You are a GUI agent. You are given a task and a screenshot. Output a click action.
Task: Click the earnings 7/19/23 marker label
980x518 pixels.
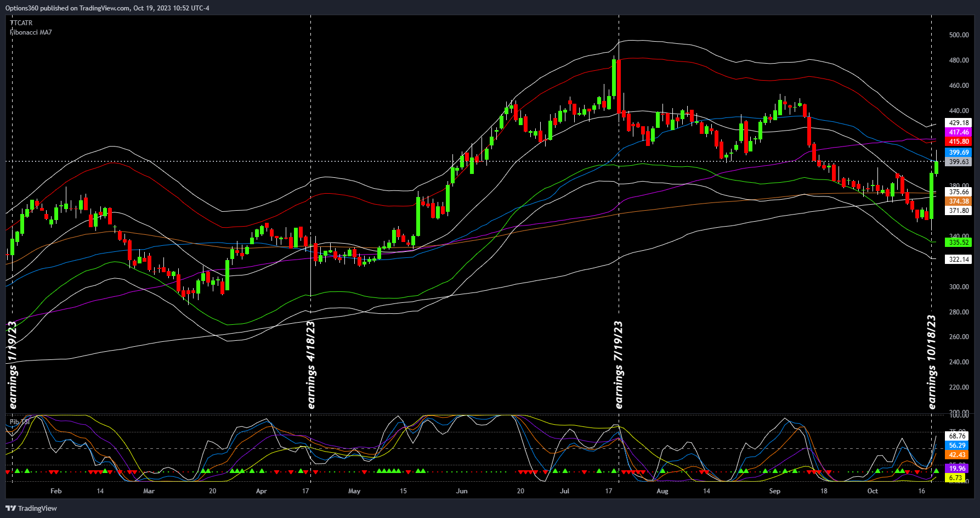(x=619, y=365)
